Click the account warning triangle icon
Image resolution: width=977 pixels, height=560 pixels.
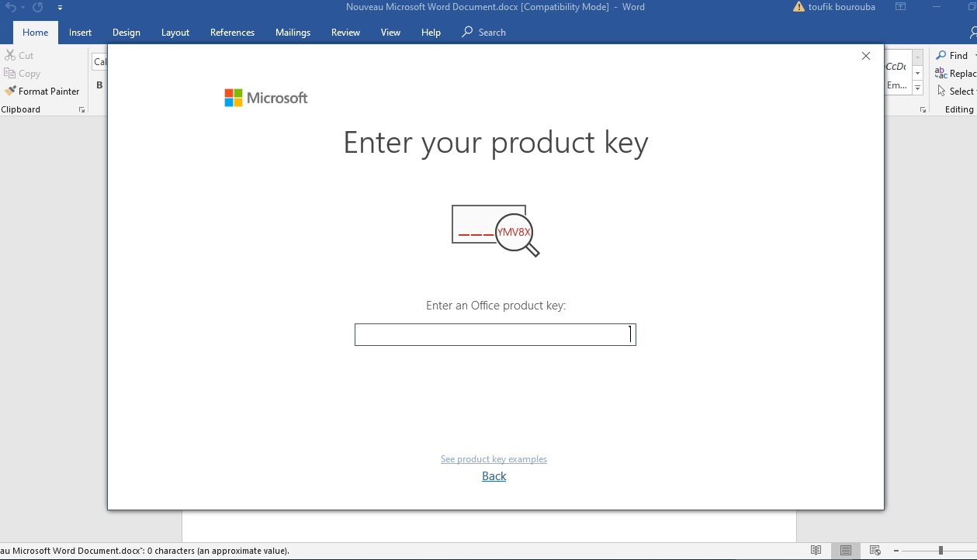(799, 7)
